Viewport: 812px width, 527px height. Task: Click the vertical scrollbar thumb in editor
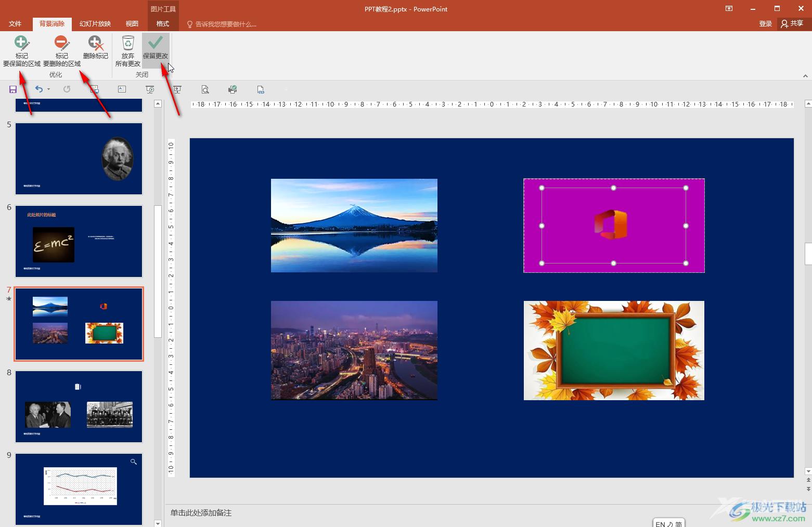click(x=808, y=254)
